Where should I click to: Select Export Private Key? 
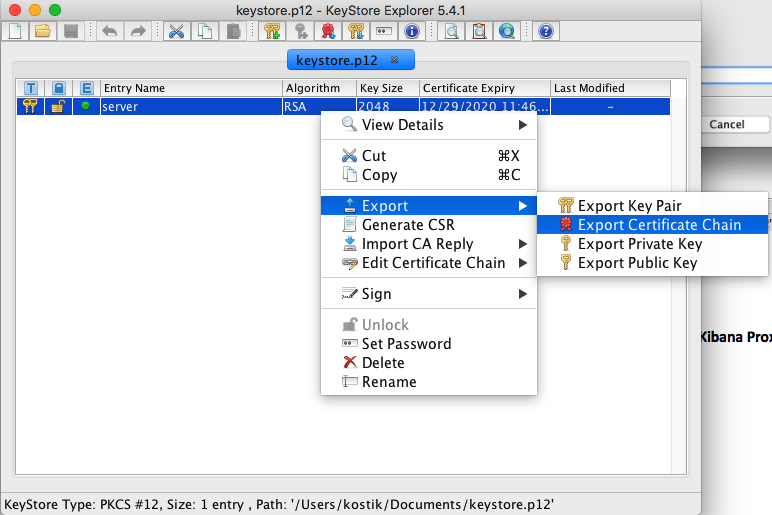tap(652, 244)
